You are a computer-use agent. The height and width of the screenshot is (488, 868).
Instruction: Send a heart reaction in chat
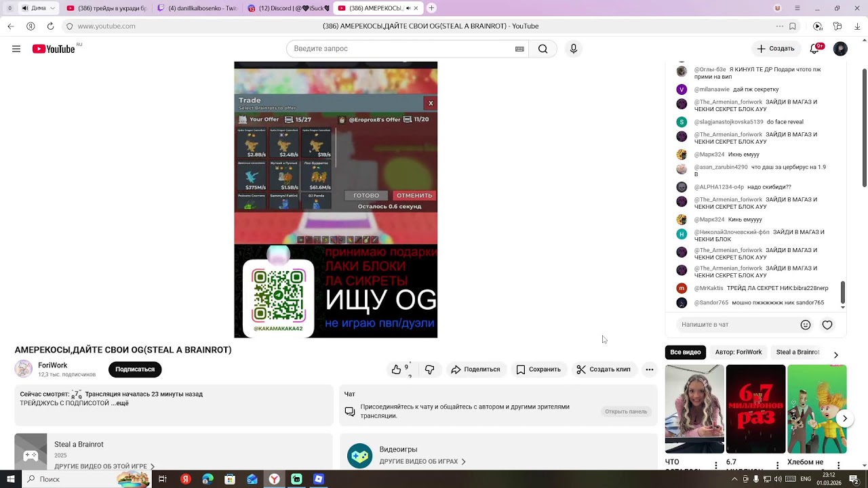tap(827, 325)
